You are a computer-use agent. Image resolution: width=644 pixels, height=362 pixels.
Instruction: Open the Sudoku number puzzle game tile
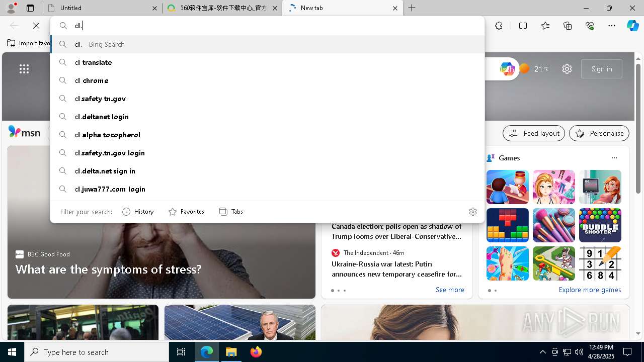[600, 263]
